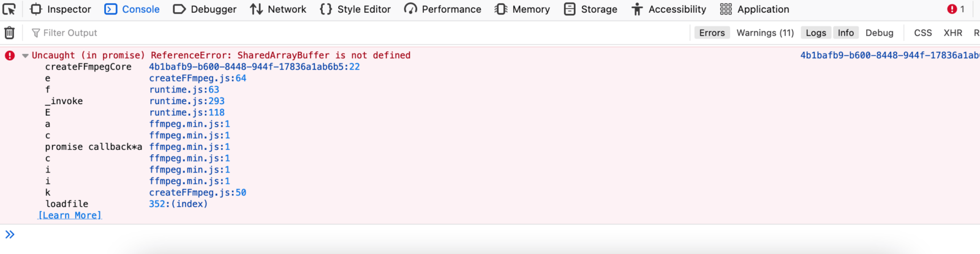Collapse the ReferenceError stack trace
980x254 pixels.
[x=25, y=56]
